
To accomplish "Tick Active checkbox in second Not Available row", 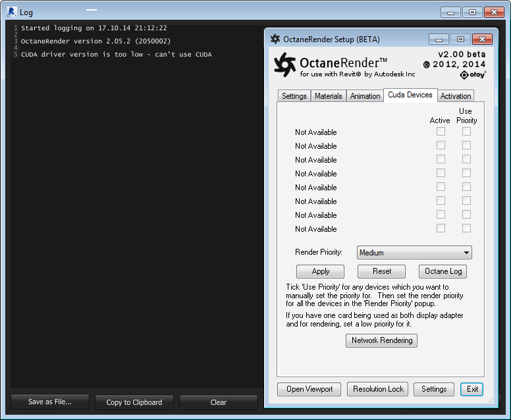I will (x=441, y=145).
